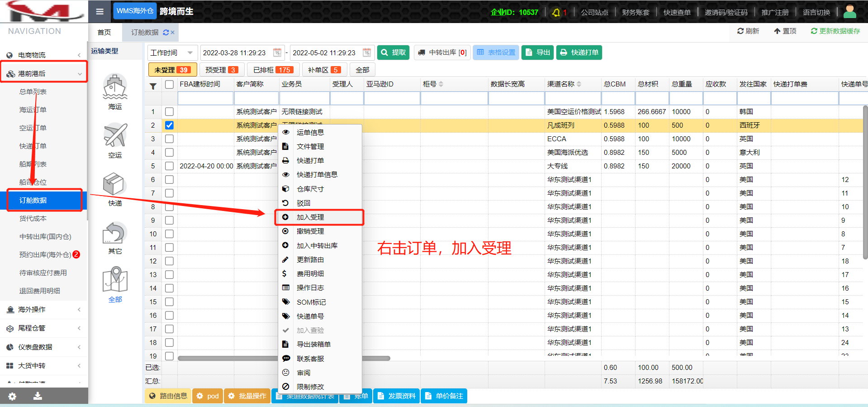Open the start date calendar picker icon
This screenshot has height=407, width=868.
click(277, 53)
